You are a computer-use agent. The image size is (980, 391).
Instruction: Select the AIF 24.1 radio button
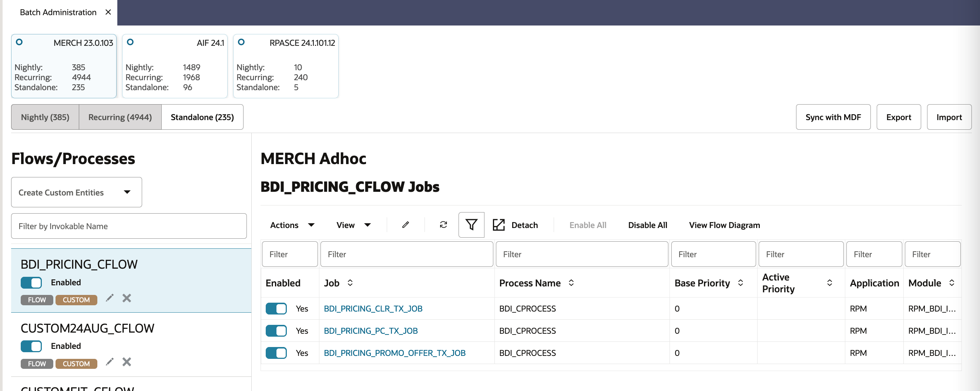130,42
